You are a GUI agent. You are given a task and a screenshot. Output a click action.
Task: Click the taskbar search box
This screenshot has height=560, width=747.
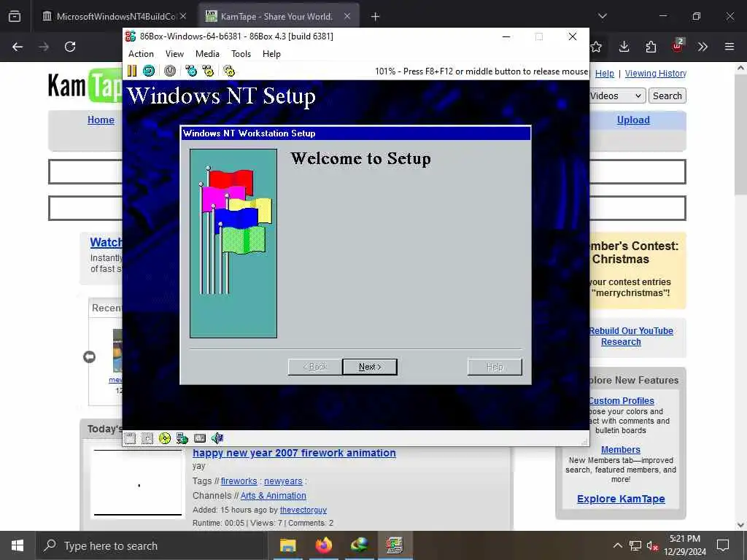[x=152, y=545]
